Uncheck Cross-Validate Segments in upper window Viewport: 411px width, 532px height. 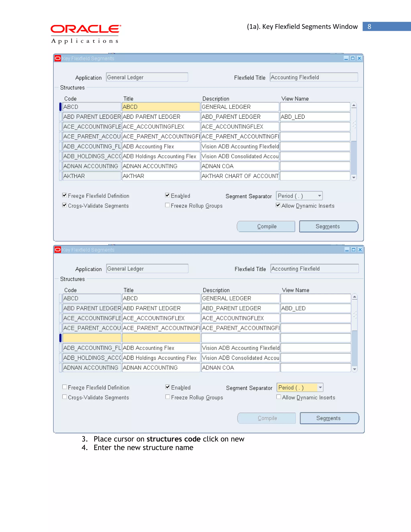pos(65,205)
